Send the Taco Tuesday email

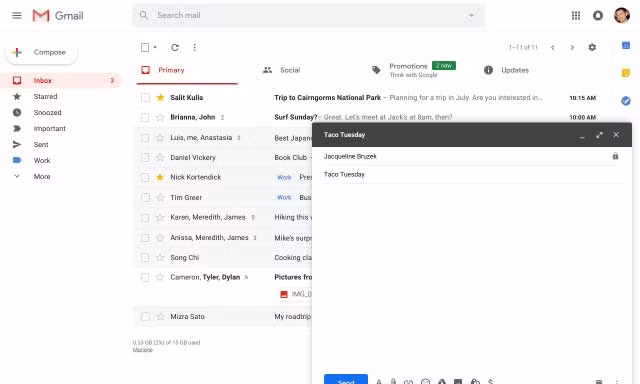pos(346,380)
